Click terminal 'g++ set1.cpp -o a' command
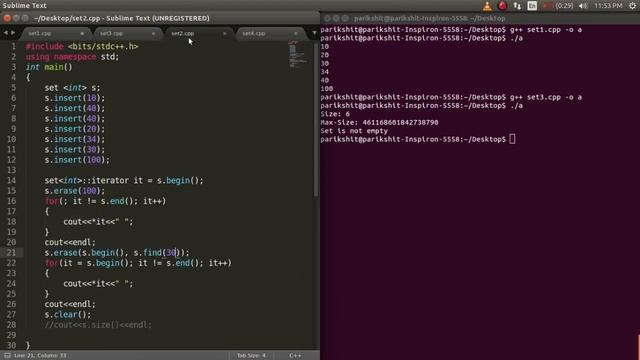 [546, 30]
